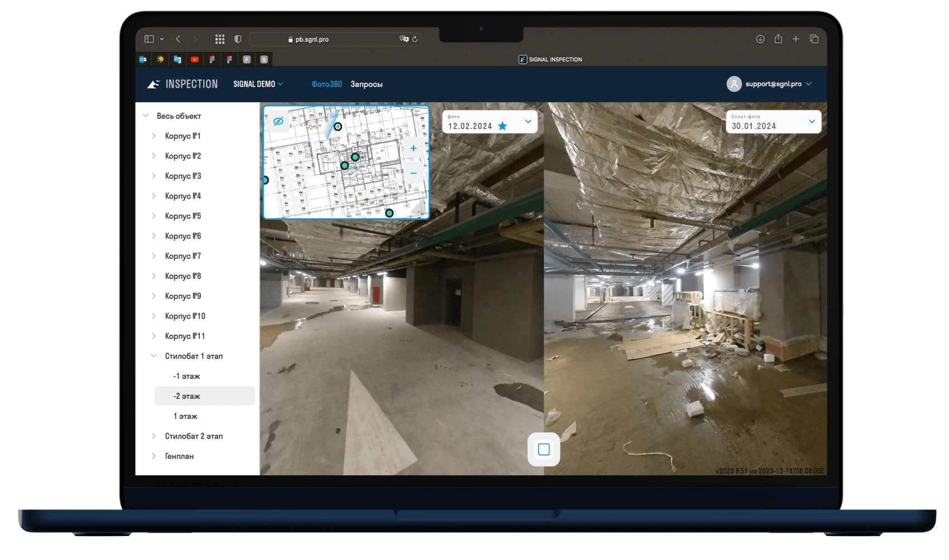This screenshot has height=560, width=949.
Task: Click the browser sidebar toggle icon
Action: click(x=149, y=39)
